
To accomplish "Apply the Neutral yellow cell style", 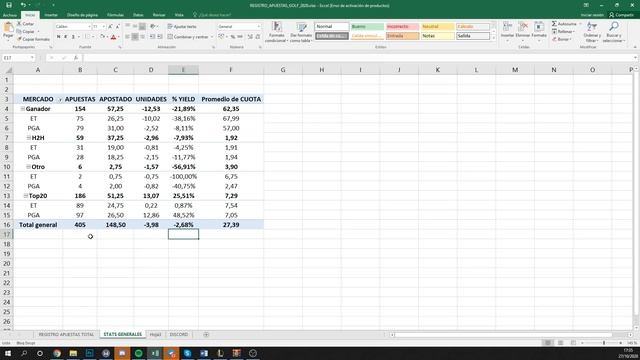I will coord(437,27).
